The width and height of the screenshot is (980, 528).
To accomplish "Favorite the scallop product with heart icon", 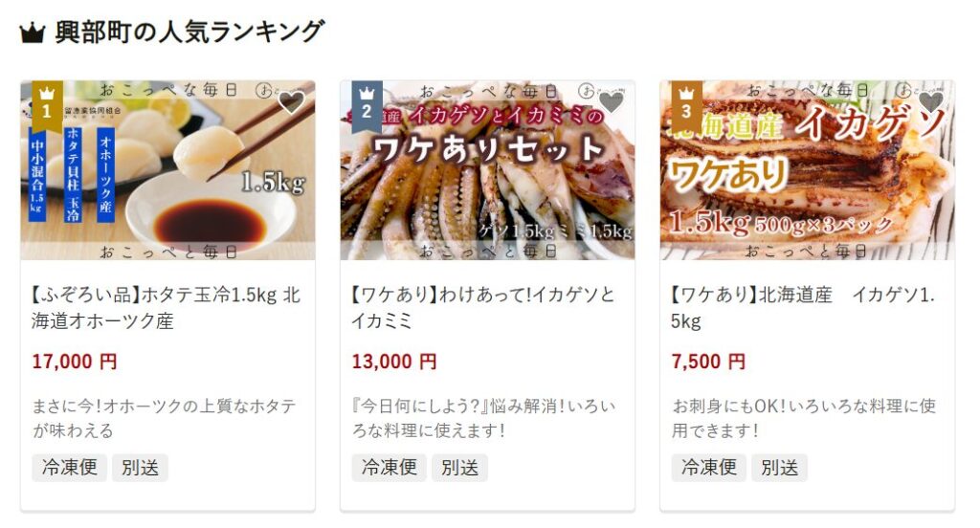I will (291, 102).
